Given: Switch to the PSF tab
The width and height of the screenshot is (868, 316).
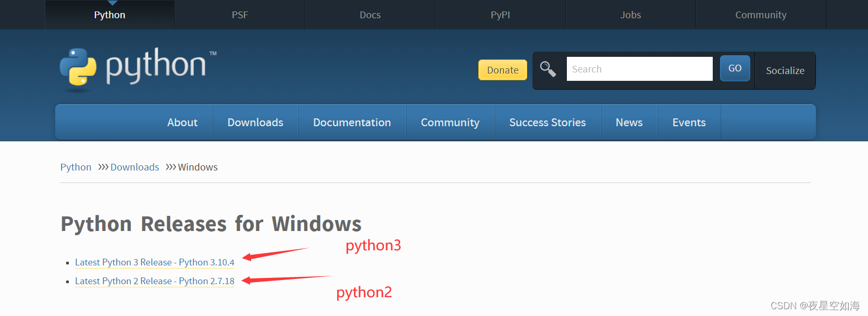Looking at the screenshot, I should [240, 15].
